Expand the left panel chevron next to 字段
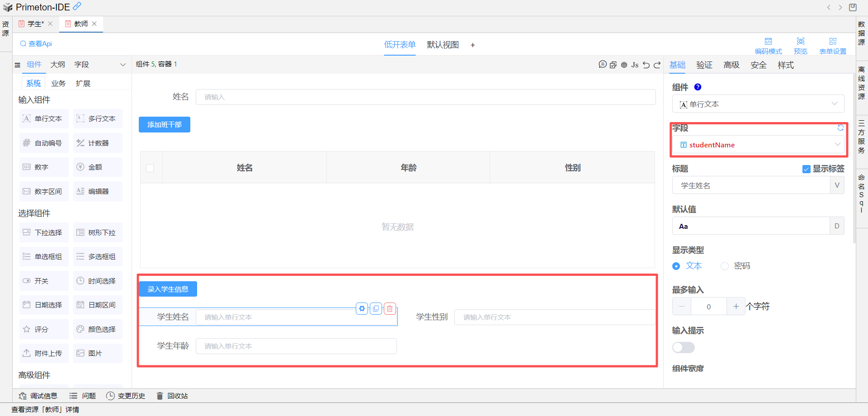The height and width of the screenshot is (416, 868). point(123,65)
